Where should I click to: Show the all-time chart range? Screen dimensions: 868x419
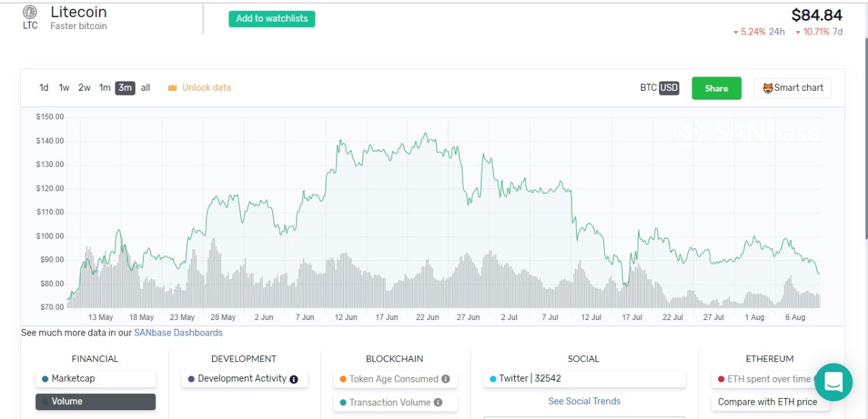tap(145, 88)
